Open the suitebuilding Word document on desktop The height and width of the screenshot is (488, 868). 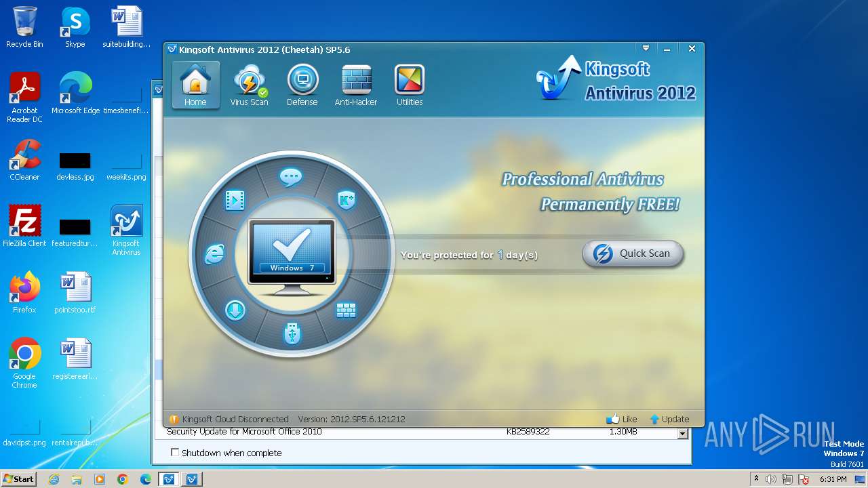click(x=127, y=27)
